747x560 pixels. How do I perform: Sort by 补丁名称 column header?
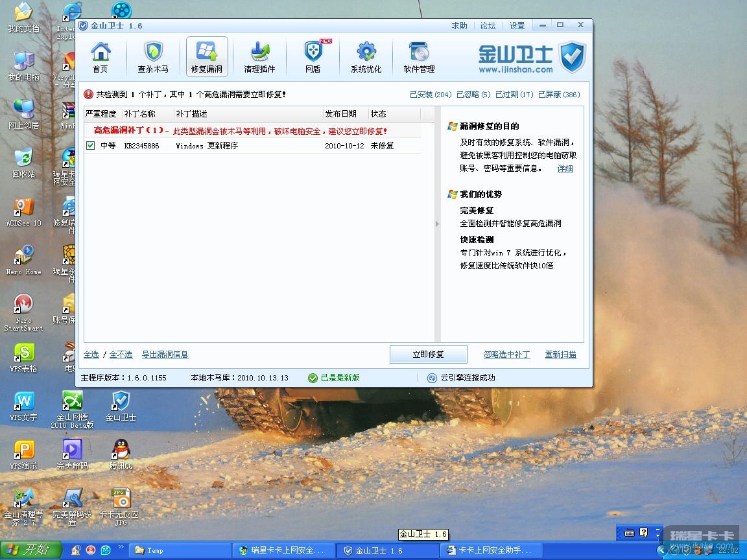(x=148, y=114)
